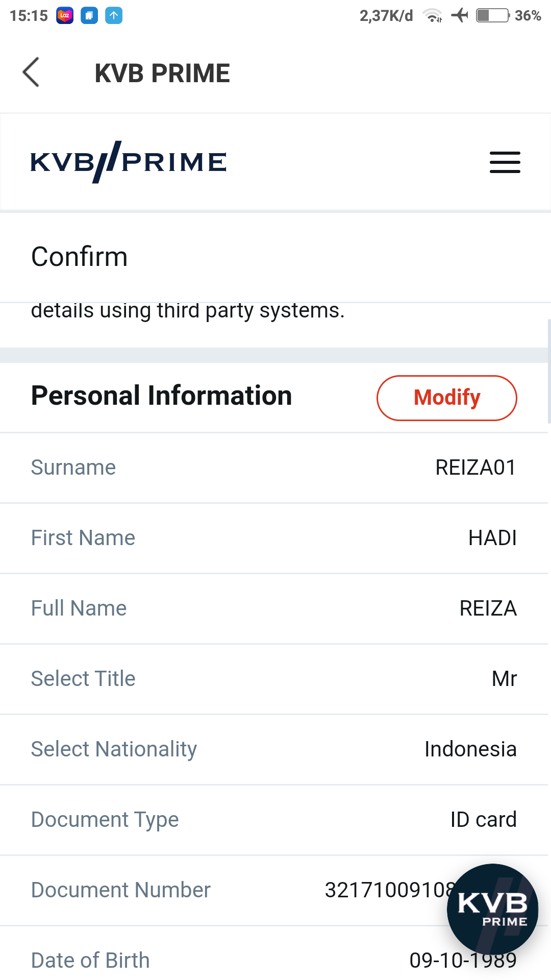Click the Modify button
The height and width of the screenshot is (980, 551).
tap(447, 398)
